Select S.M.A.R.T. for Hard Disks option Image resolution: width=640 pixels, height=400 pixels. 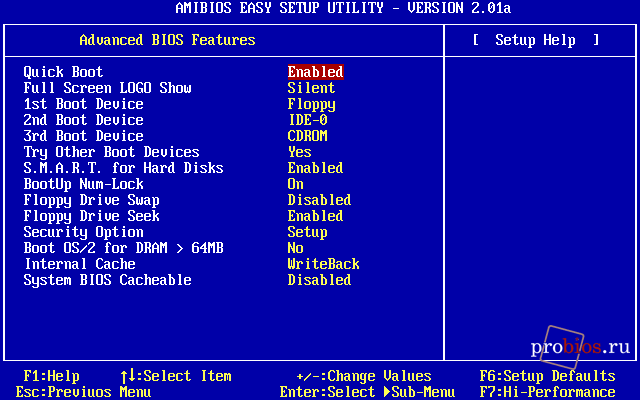(x=123, y=168)
